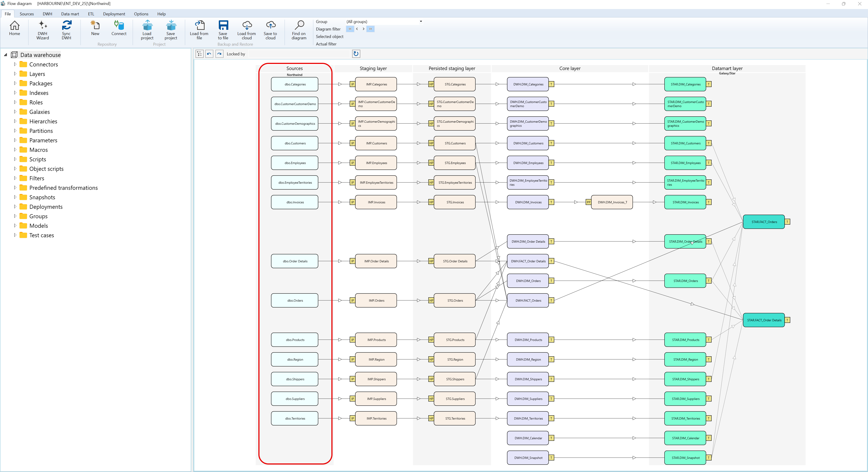Choose Save to file

pos(223,30)
